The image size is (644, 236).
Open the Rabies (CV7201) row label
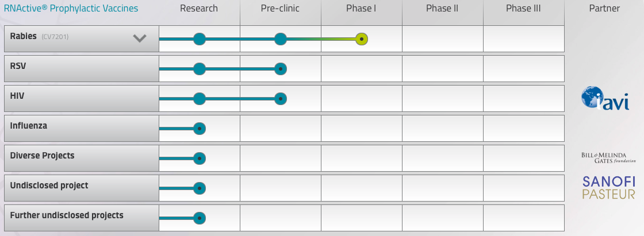[x=40, y=37]
